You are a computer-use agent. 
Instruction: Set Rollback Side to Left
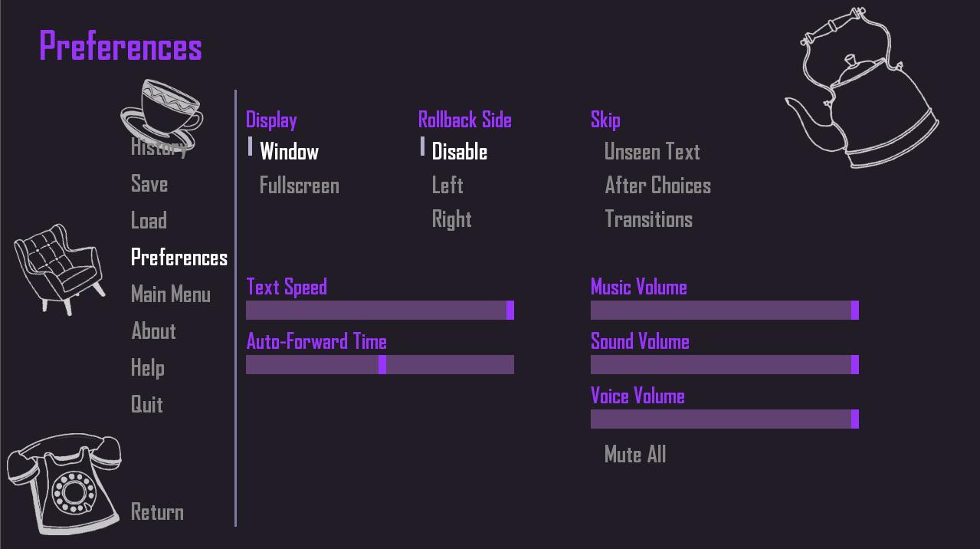click(447, 186)
